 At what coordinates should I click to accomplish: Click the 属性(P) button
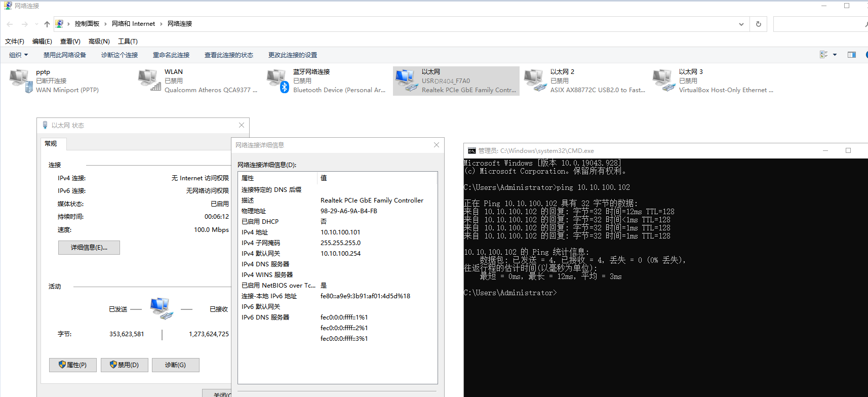(73, 365)
